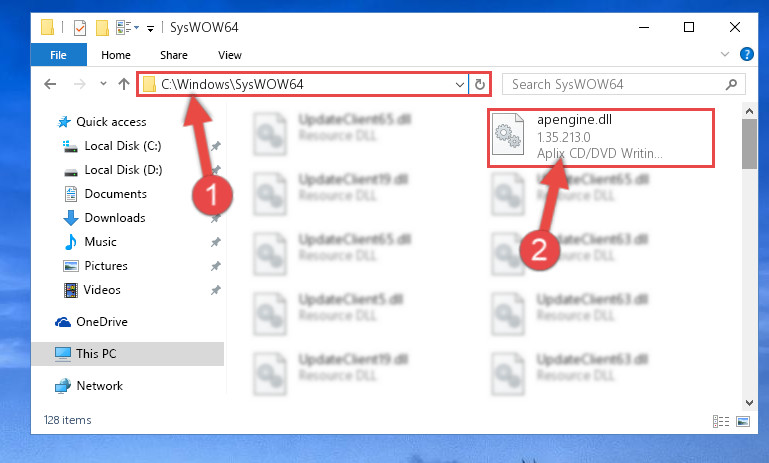Refresh the SysWOW64 folder view
Screen dimensions: 769x463
480,84
